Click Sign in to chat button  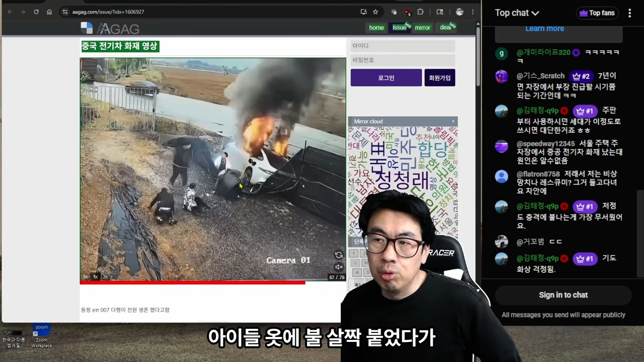coord(563,295)
